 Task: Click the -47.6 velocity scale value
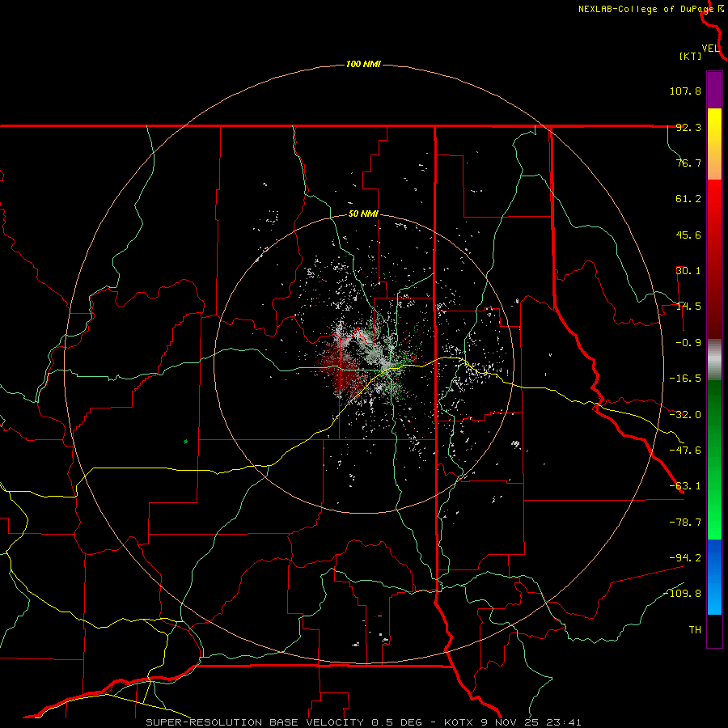coord(685,451)
